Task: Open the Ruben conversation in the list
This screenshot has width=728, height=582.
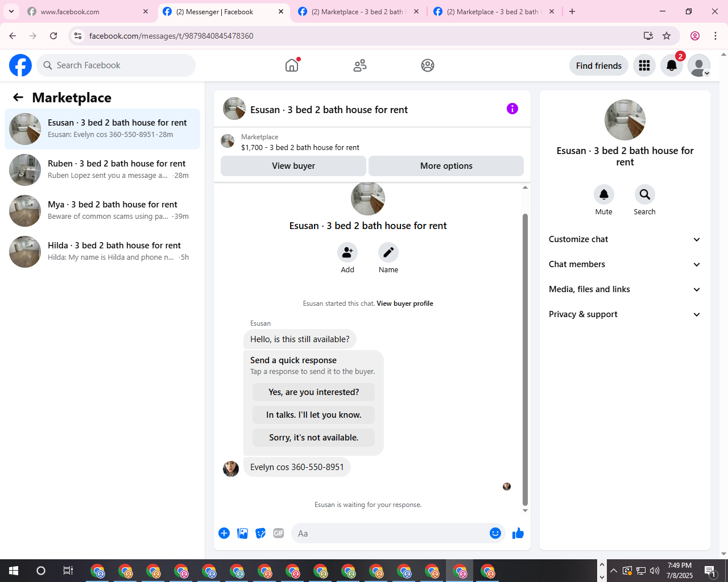Action: pos(102,170)
